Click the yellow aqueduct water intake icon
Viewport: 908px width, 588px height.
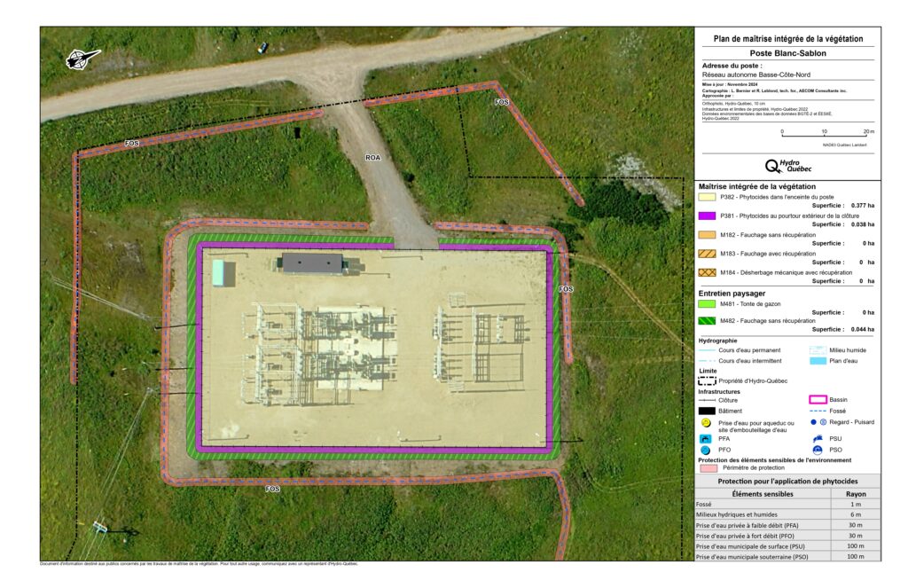pyautogui.click(x=705, y=424)
